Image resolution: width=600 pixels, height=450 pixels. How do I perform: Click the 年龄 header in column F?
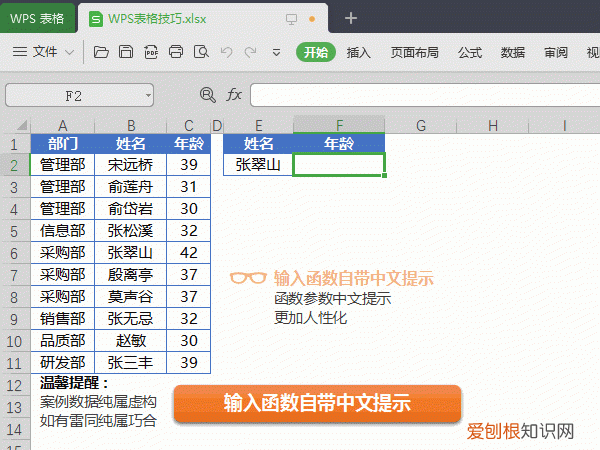(x=339, y=144)
